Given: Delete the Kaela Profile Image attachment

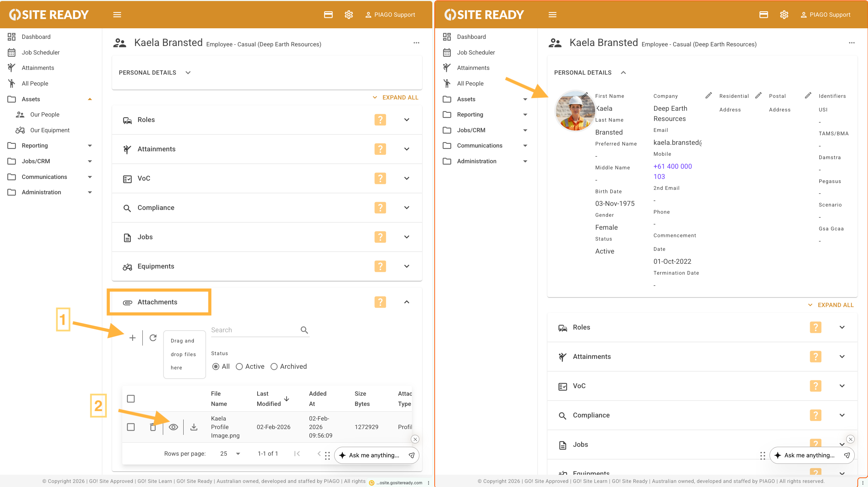Looking at the screenshot, I should (153, 427).
